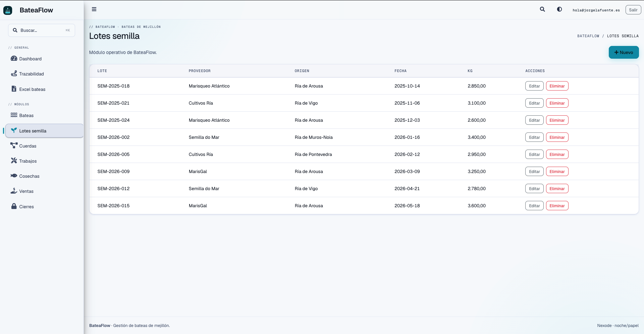644x334 pixels.
Task: Open Trabajos tools icon item
Action: [44, 161]
